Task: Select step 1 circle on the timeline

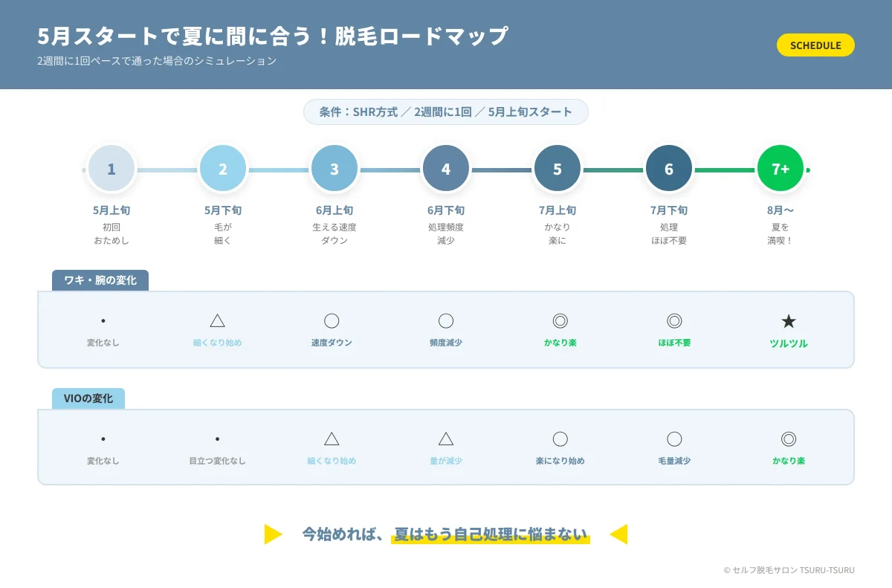Action: [x=111, y=169]
